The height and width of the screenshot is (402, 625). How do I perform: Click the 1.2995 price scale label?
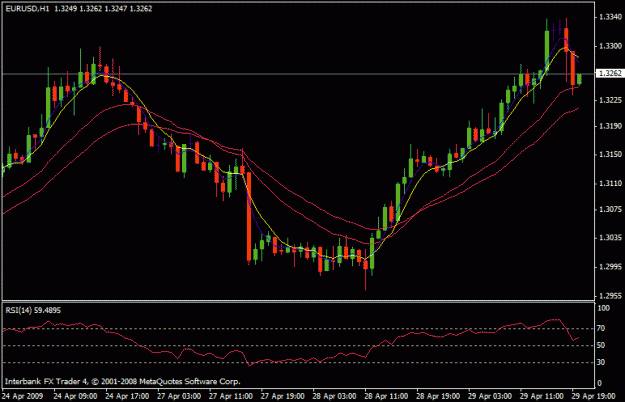pos(610,267)
